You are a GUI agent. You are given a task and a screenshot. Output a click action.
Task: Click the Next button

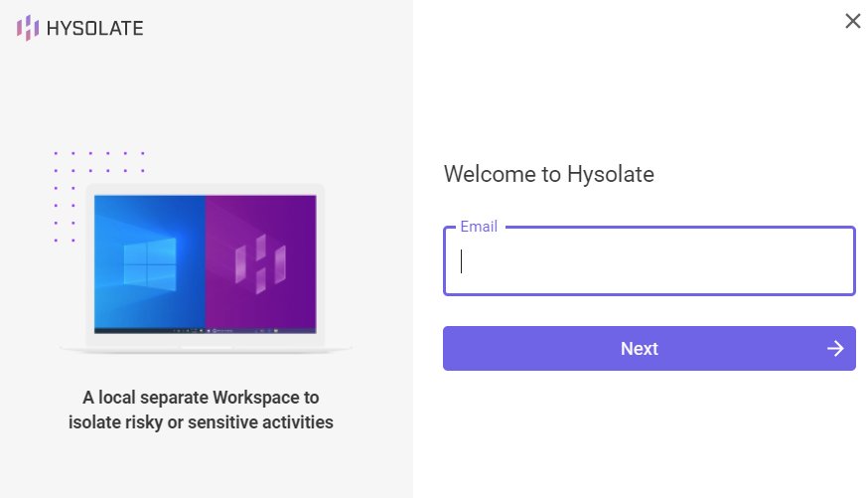[649, 349]
